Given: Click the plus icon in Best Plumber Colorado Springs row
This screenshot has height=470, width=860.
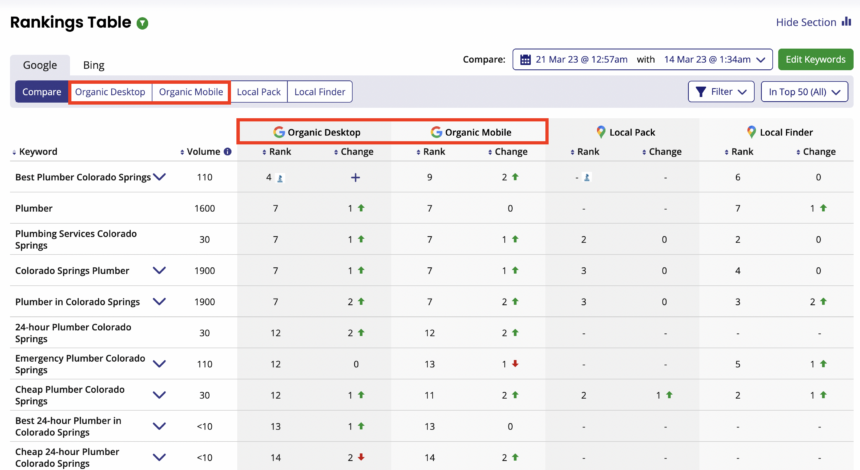Looking at the screenshot, I should (x=356, y=177).
